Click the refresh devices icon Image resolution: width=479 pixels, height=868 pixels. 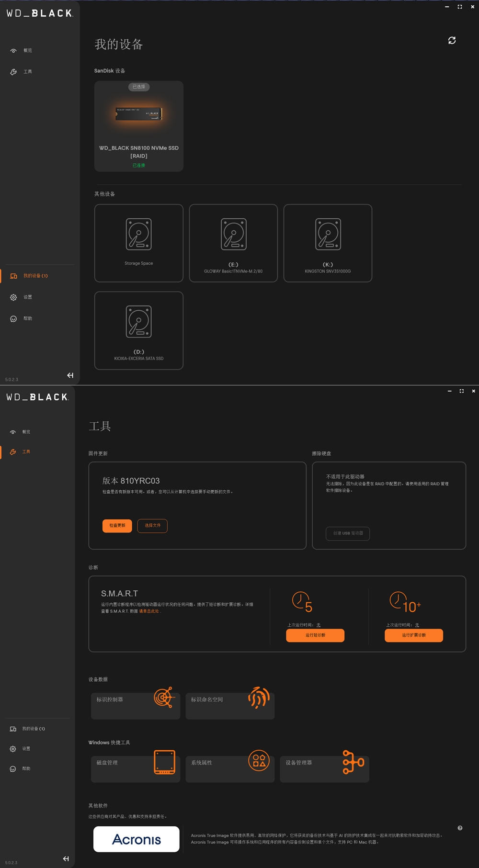(x=452, y=40)
